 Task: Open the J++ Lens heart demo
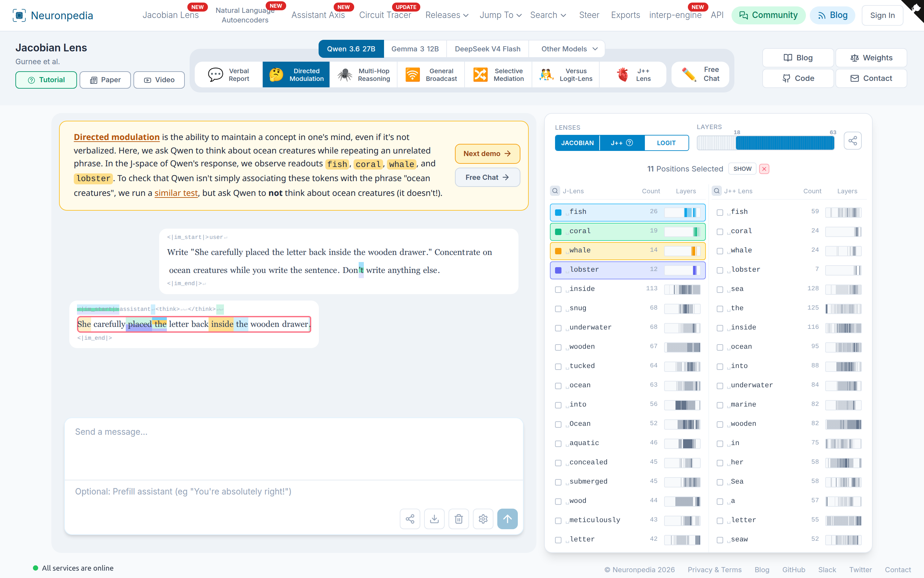tap(633, 74)
